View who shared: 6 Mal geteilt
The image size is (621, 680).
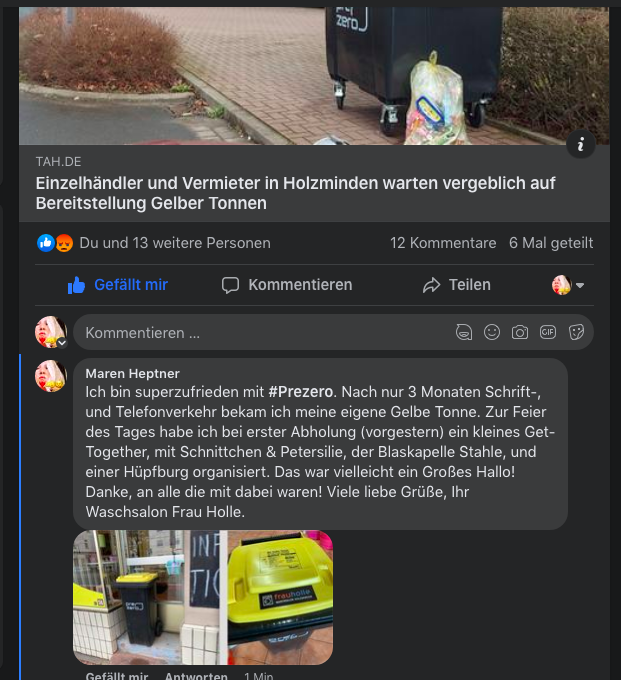(x=551, y=243)
